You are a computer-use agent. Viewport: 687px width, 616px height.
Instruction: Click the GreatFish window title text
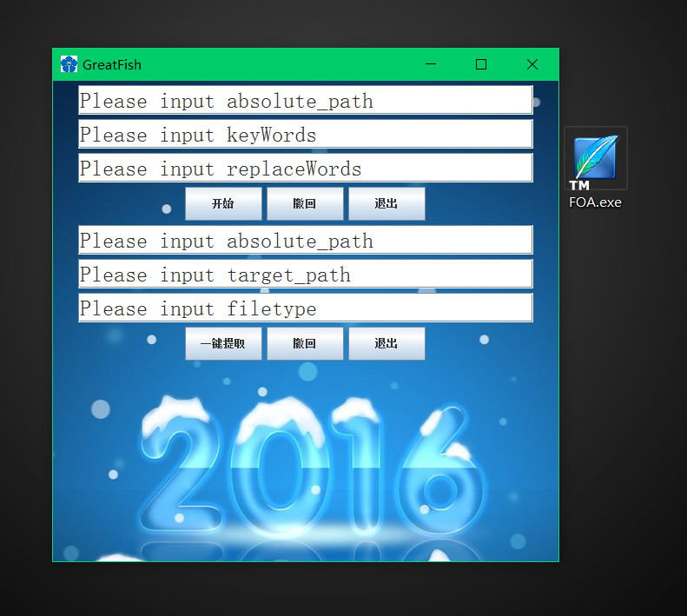point(112,65)
